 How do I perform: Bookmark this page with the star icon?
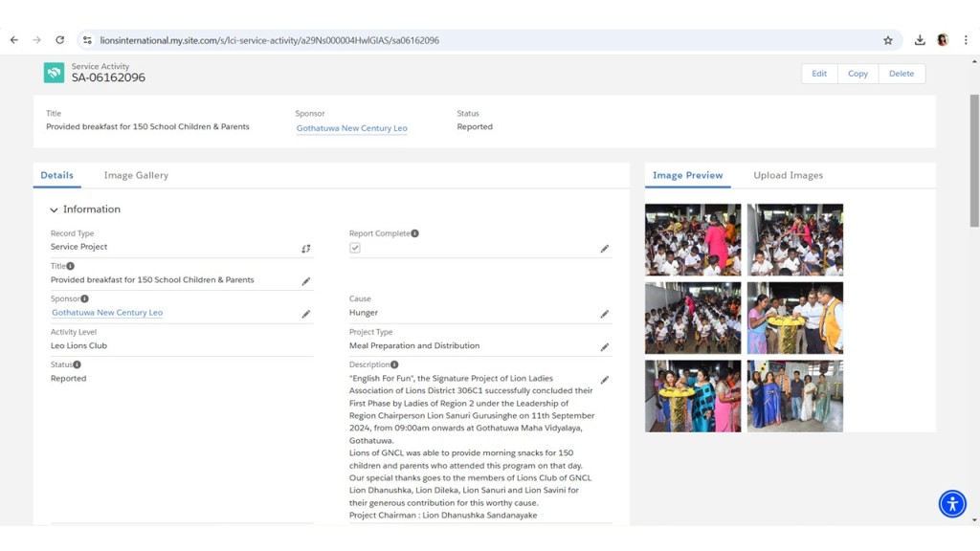click(888, 40)
